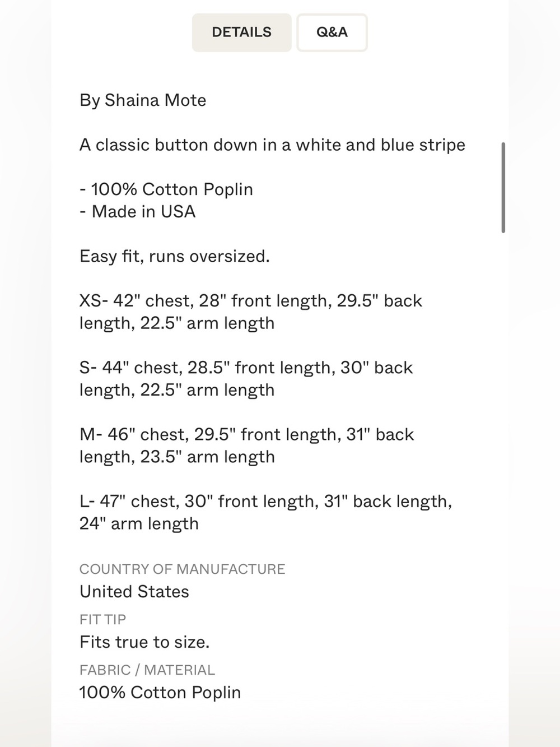This screenshot has height=747, width=560.
Task: Click the M- 46" chest measurements paragraph
Action: [x=247, y=446]
